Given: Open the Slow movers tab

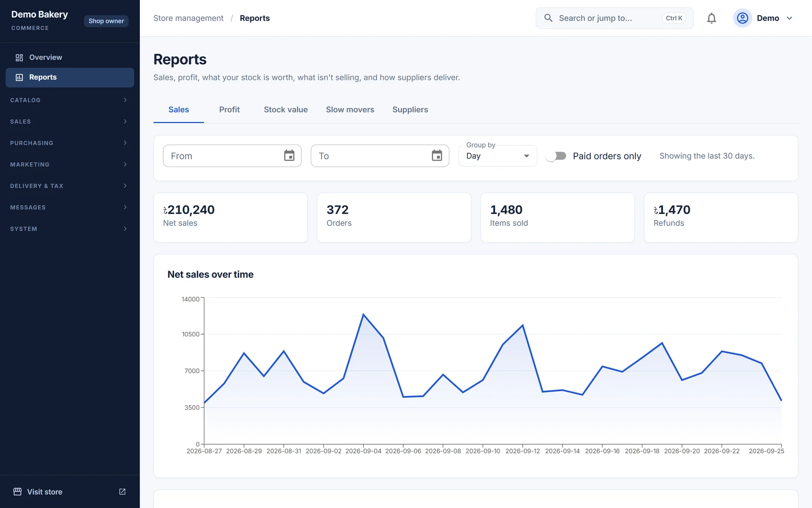Looking at the screenshot, I should tap(350, 110).
